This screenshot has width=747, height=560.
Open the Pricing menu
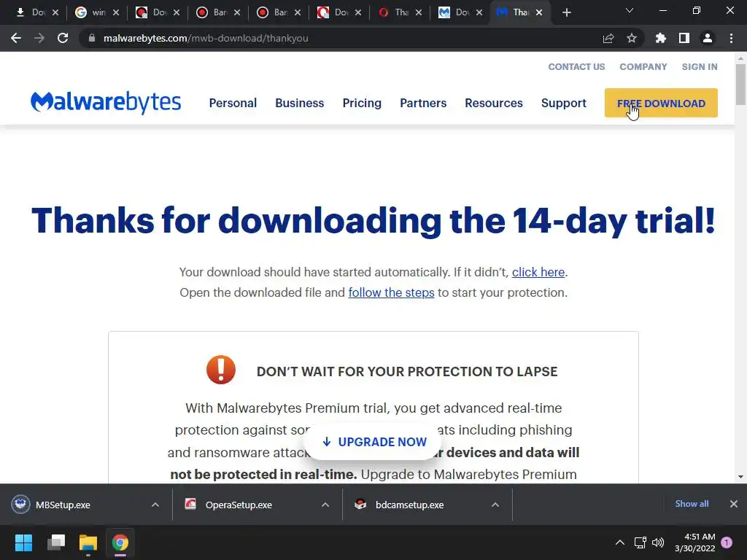click(x=362, y=103)
